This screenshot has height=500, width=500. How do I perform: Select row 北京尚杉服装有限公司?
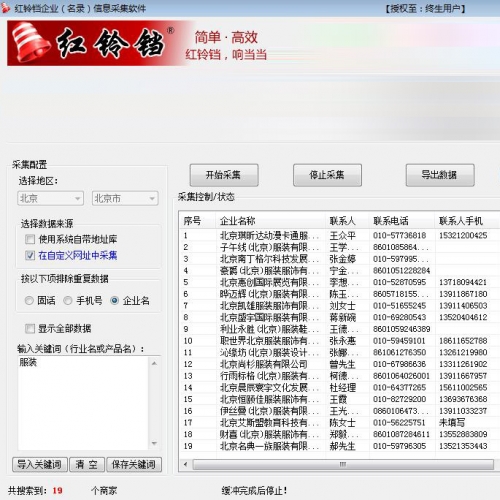339,364
